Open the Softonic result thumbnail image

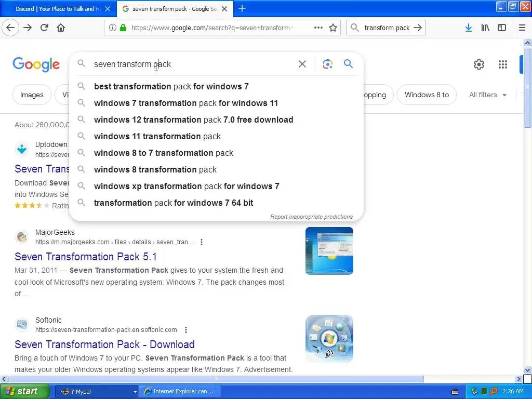click(x=329, y=339)
